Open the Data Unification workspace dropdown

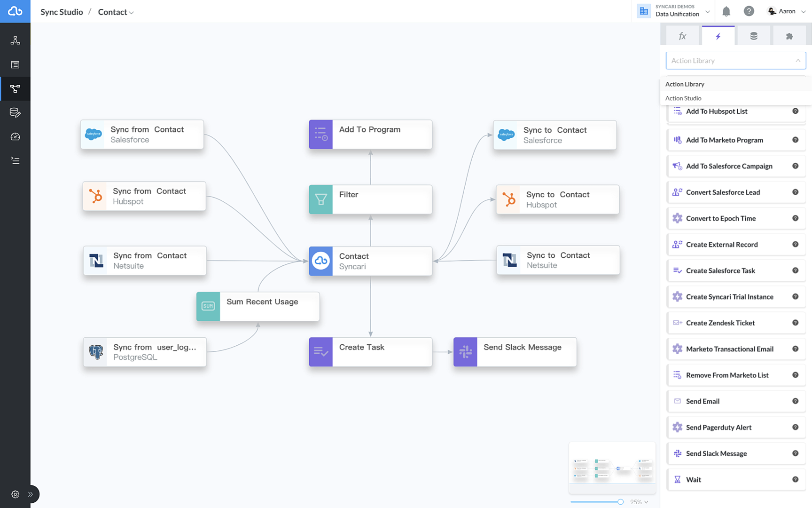point(673,11)
